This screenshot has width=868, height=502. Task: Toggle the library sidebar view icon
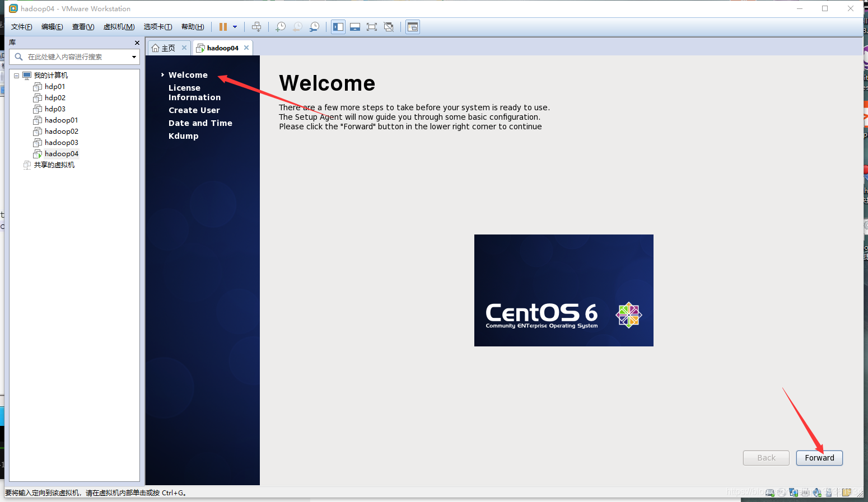[338, 27]
